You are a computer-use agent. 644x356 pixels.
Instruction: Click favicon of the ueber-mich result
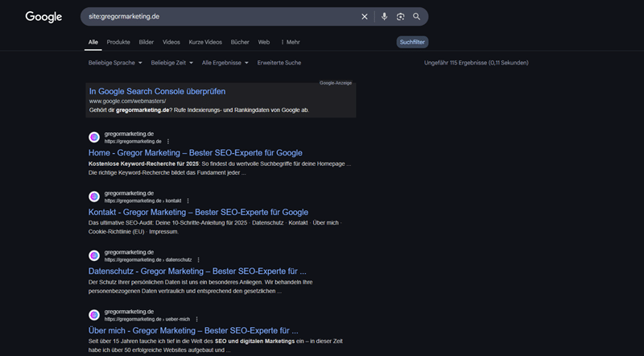[94, 315]
